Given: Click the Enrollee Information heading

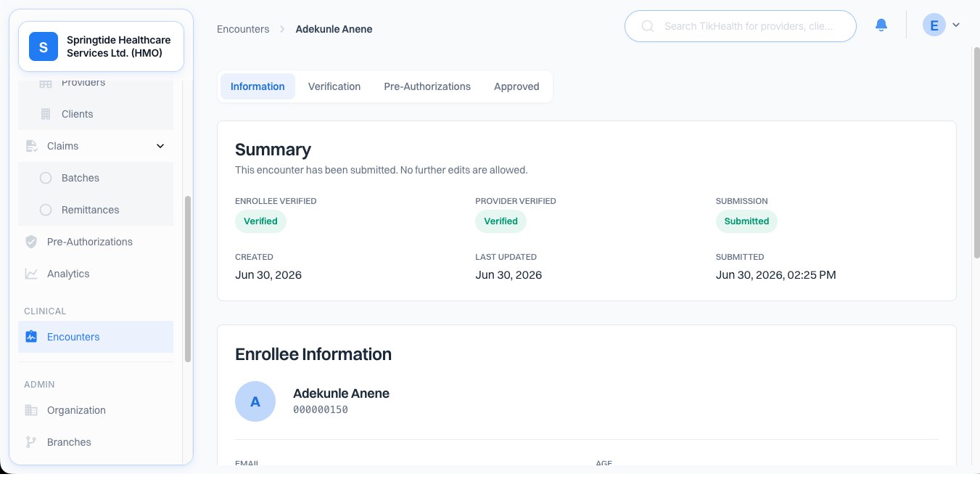Looking at the screenshot, I should [313, 354].
